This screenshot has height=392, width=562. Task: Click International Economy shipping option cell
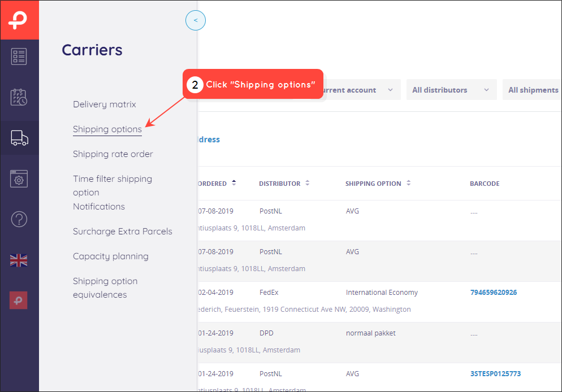coord(382,293)
